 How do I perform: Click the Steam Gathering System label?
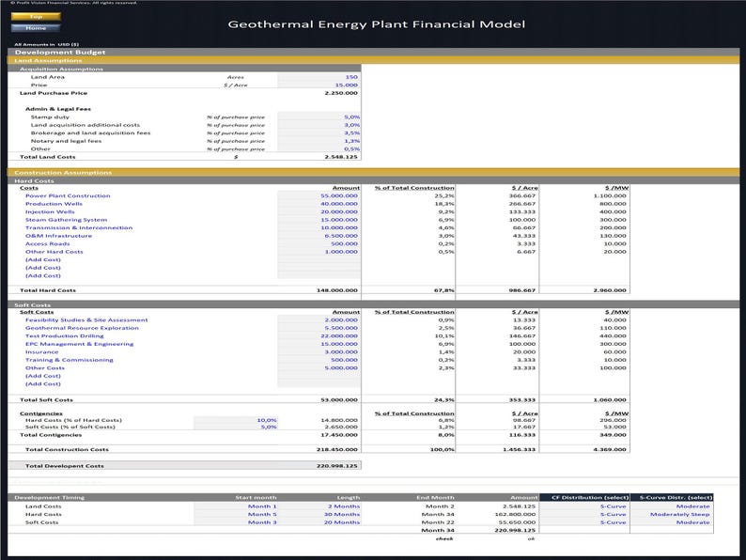tap(66, 220)
